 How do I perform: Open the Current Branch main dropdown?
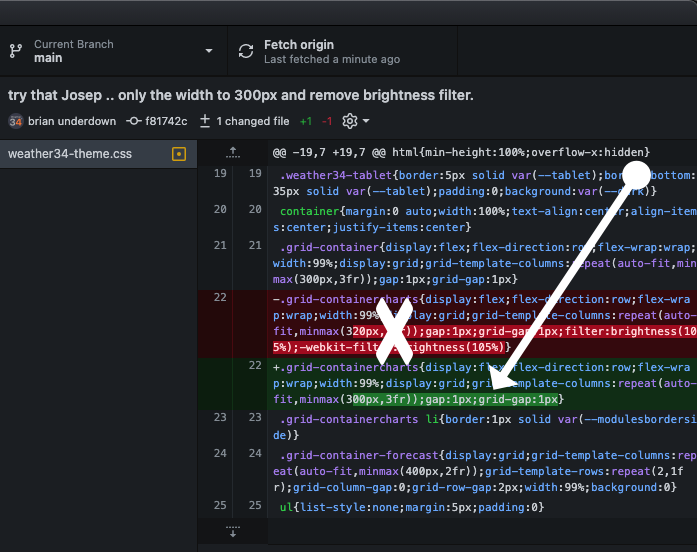click(x=113, y=51)
